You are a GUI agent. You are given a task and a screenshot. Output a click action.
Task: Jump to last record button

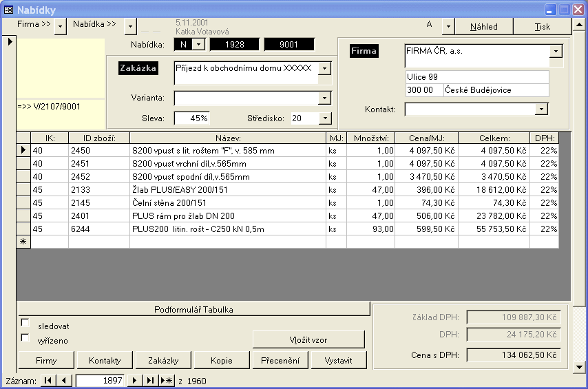[x=150, y=381]
